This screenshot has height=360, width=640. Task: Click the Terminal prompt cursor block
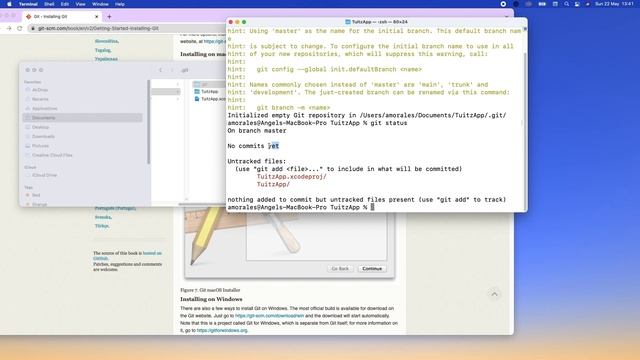coord(372,207)
